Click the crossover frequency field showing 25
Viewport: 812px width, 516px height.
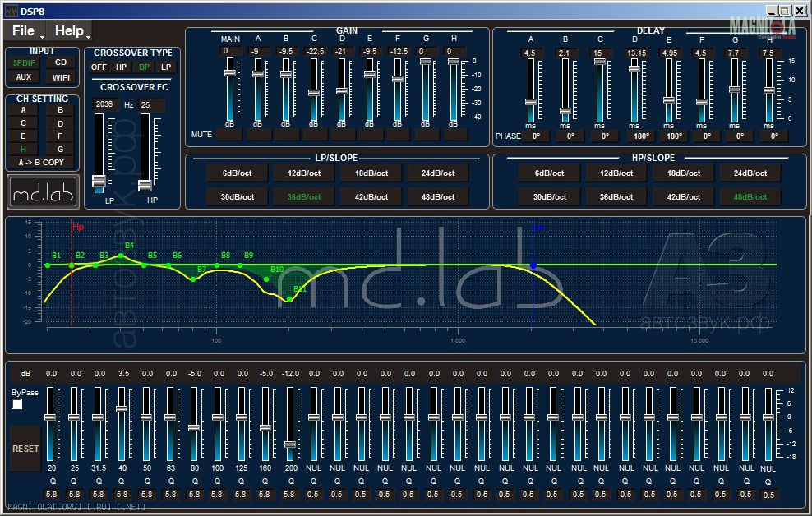point(152,105)
